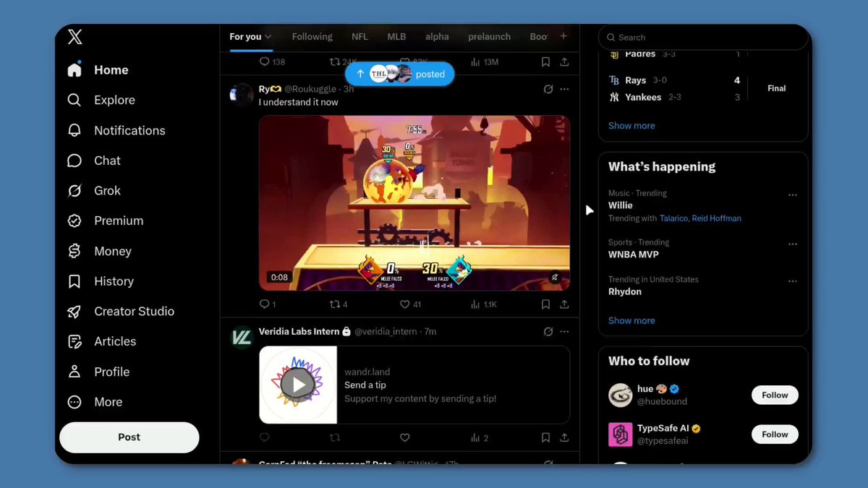
Task: Bookmark Roukuggle's post
Action: [545, 304]
